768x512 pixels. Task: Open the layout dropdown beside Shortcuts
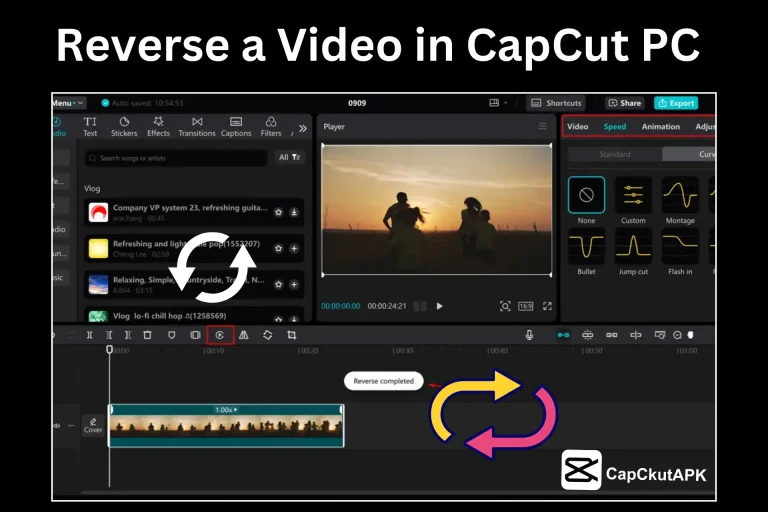pos(498,103)
